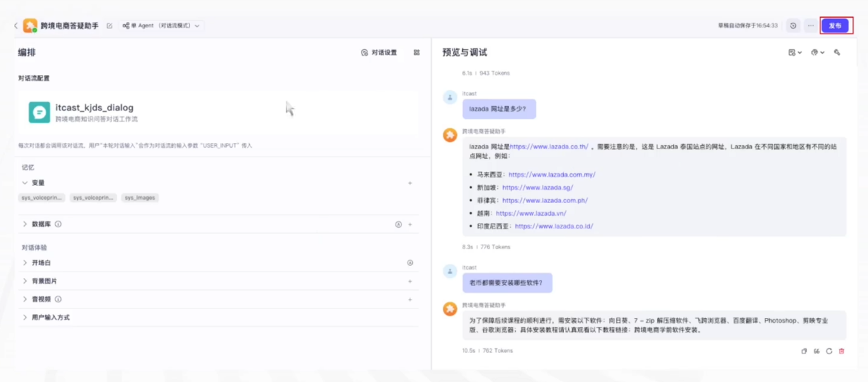Click the auto-add circle icon in 数据库 row
868x382 pixels.
[398, 224]
